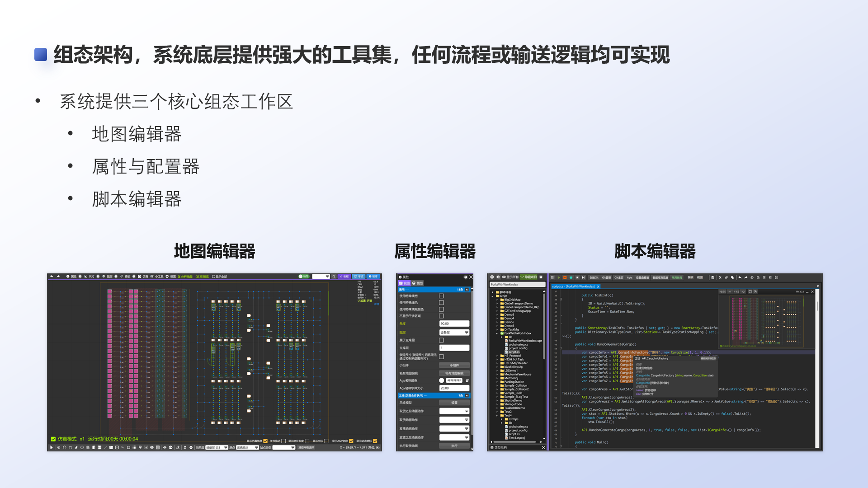Click the 角度 input field showing 90.00
Screen dimensions: 868x488
pos(454,324)
